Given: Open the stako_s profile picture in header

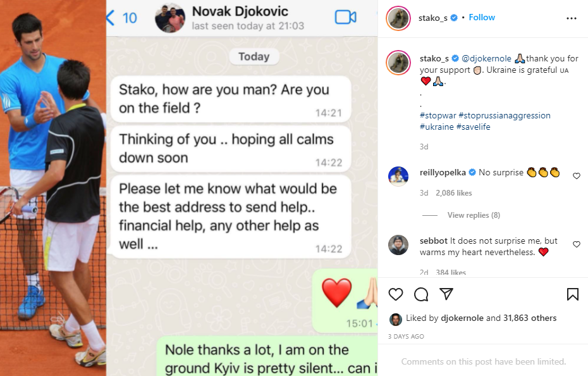Looking at the screenshot, I should pos(398,18).
